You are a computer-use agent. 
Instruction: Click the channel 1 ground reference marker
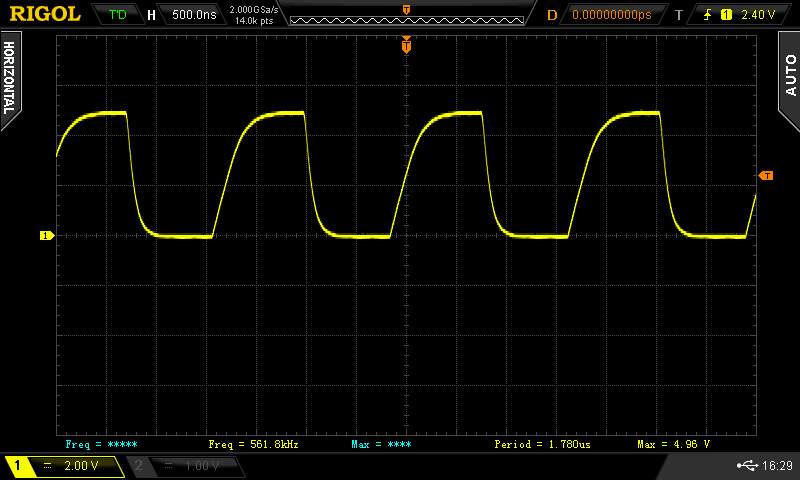pos(45,236)
